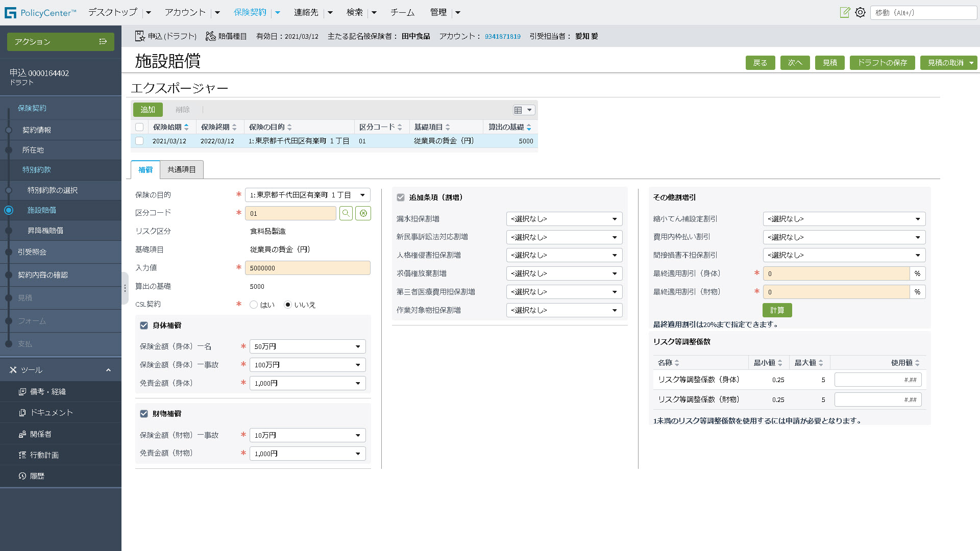
Task: Open 備考・経緯 tool in sidebar
Action: click(x=48, y=392)
